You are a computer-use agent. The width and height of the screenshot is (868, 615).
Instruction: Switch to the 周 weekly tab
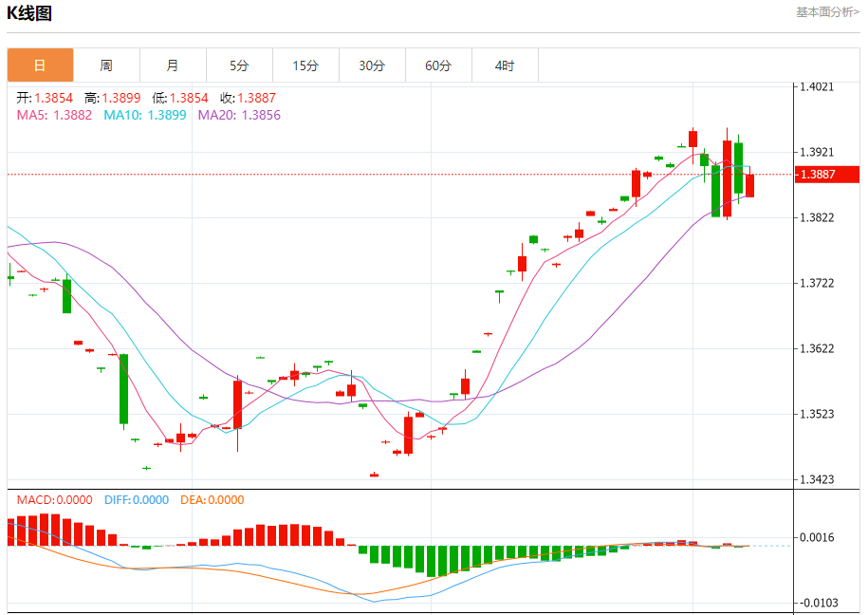(106, 65)
